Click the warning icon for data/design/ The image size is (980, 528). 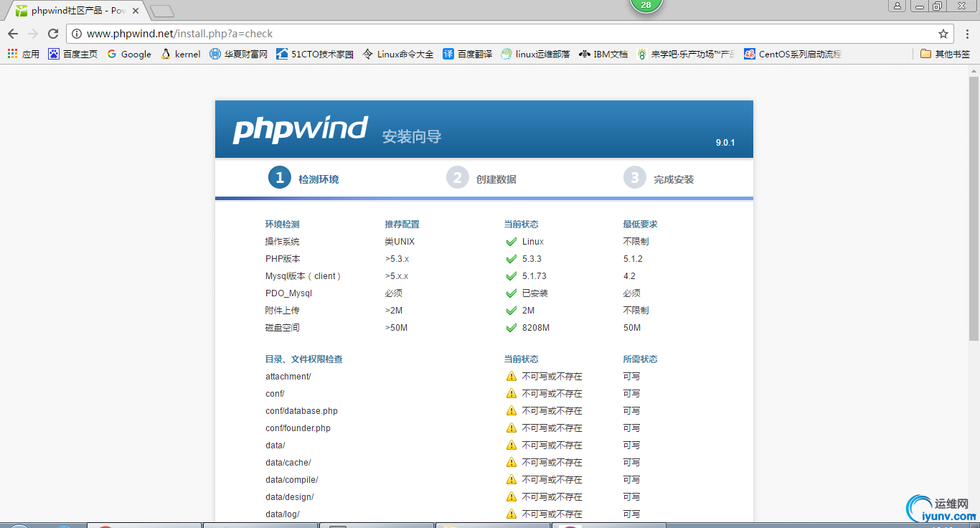512,496
